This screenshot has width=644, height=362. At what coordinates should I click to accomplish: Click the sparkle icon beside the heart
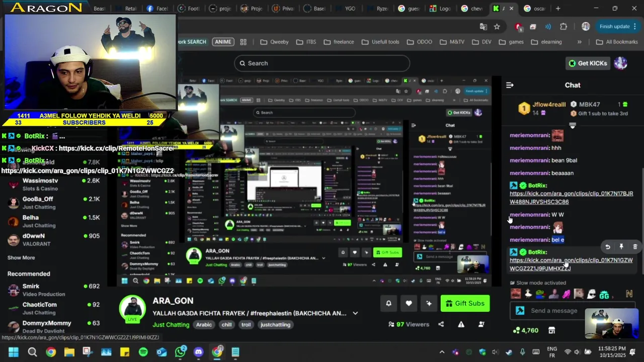click(x=429, y=303)
